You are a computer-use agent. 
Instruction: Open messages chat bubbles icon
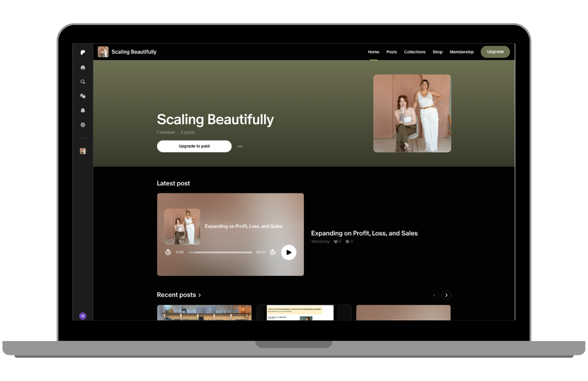coord(83,96)
